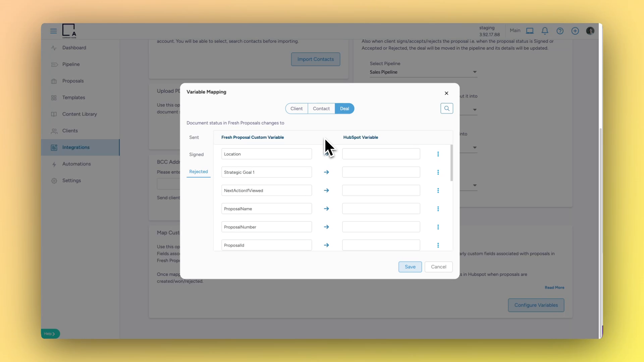Click the arrow next to ProposalNumber
Screen dimensions: 644x362
point(326,227)
